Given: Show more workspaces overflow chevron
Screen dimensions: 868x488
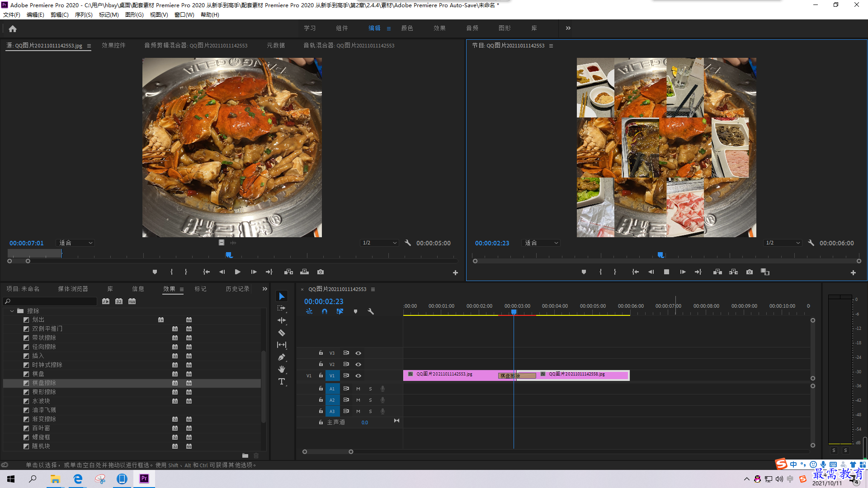Looking at the screenshot, I should (x=568, y=28).
